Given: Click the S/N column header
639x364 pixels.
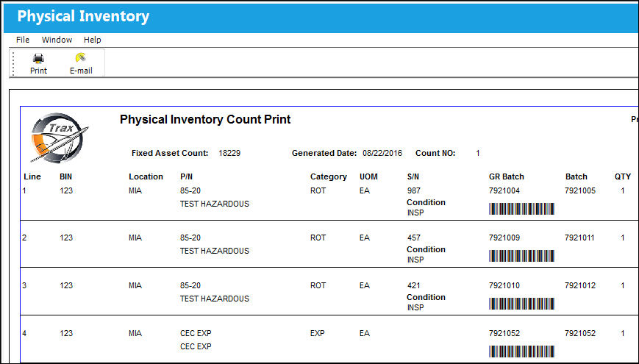Looking at the screenshot, I should pyautogui.click(x=413, y=177).
